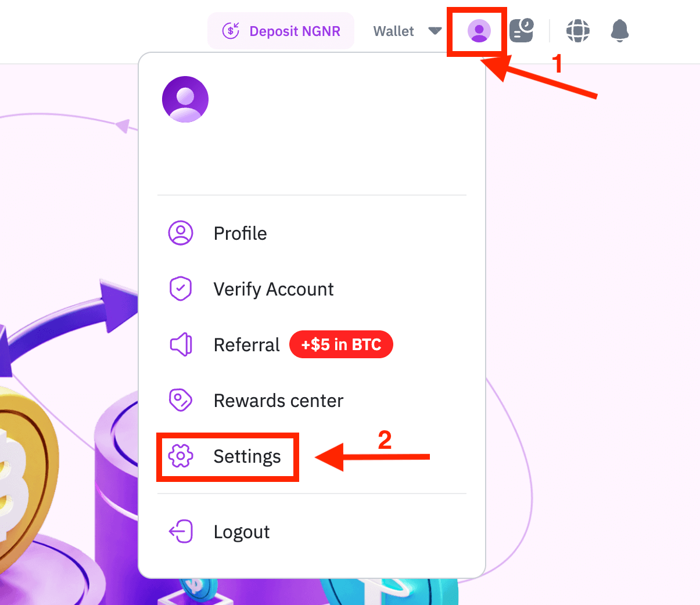Click the large purple profile avatar
The width and height of the screenshot is (700, 605).
click(x=185, y=99)
